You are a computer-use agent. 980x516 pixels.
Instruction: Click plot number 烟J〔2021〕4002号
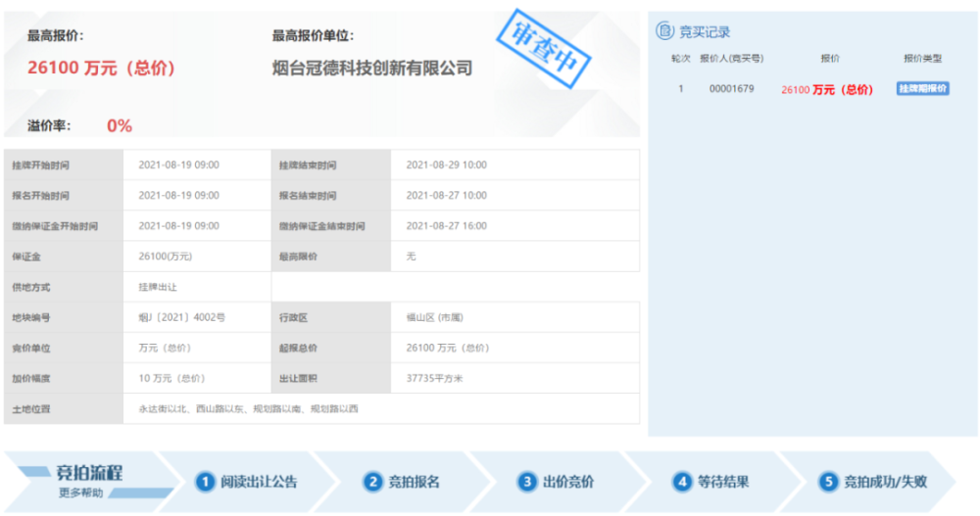(181, 317)
